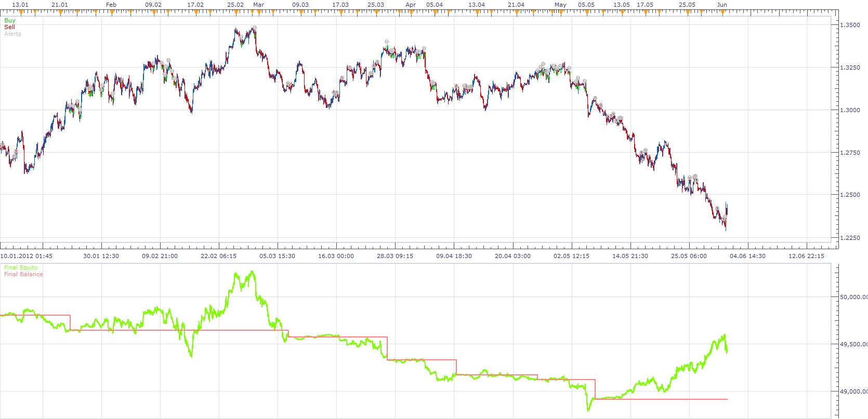Click the 12.06 22:15 timestamp label
This screenshot has width=868, height=419.
(x=806, y=256)
